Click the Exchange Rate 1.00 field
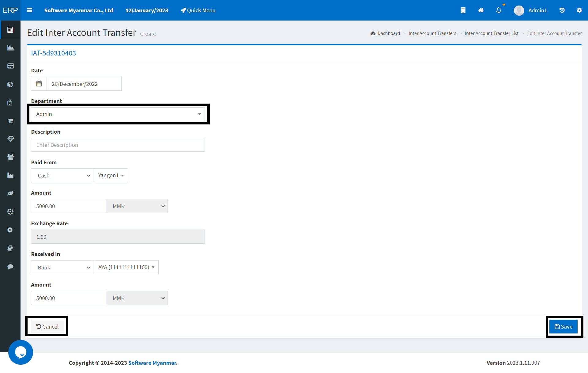Viewport: 588px width, 373px height. (x=118, y=237)
